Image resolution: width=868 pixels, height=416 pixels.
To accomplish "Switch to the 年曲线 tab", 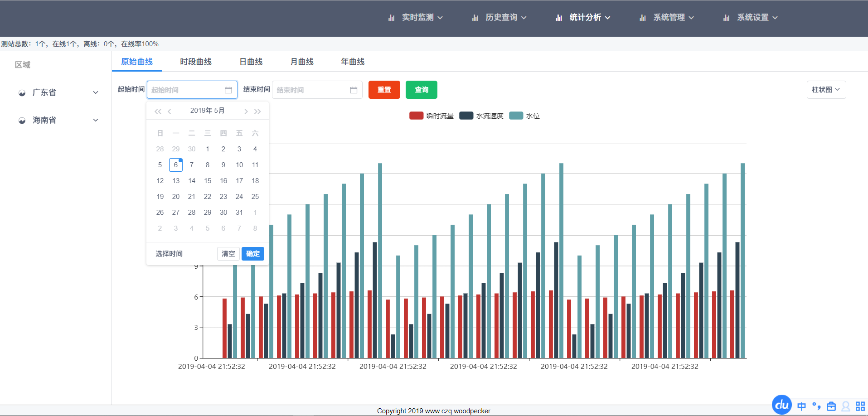I will click(353, 62).
